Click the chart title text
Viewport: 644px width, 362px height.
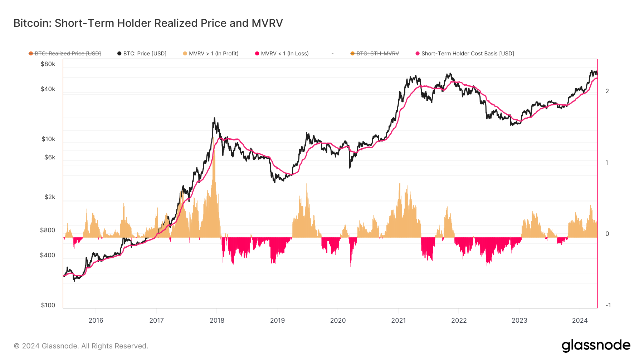[148, 23]
